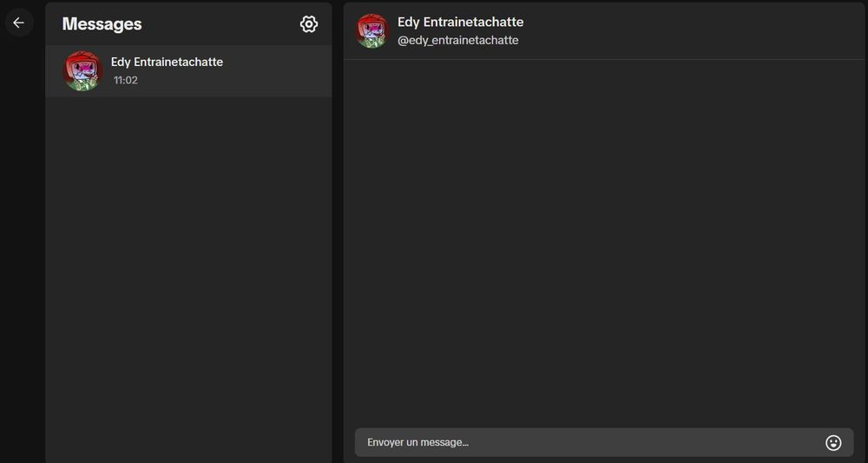The image size is (868, 463).
Task: Select the highlighted conversation row's empty right side
Action: [x=277, y=71]
